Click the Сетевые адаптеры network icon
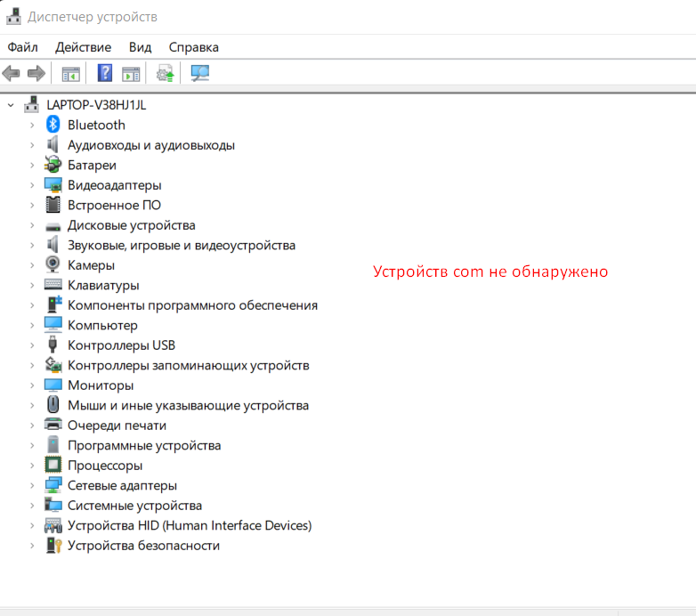 coord(53,484)
